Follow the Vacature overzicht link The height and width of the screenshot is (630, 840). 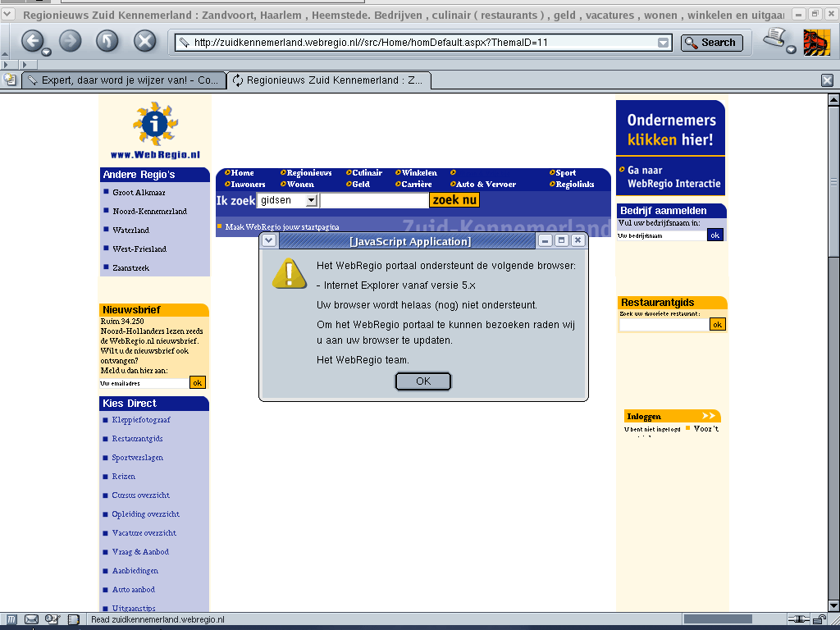(x=144, y=533)
